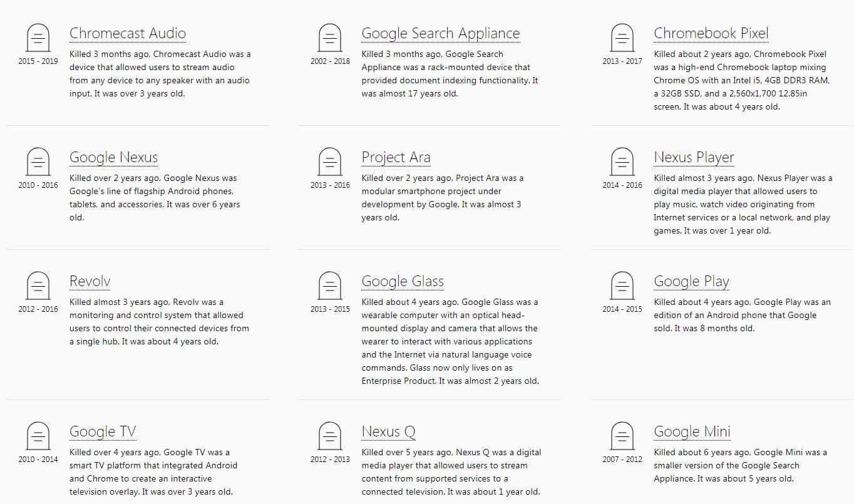Click the tombstone icon next to Chromebook Pixel
854x504 pixels.
click(x=622, y=38)
